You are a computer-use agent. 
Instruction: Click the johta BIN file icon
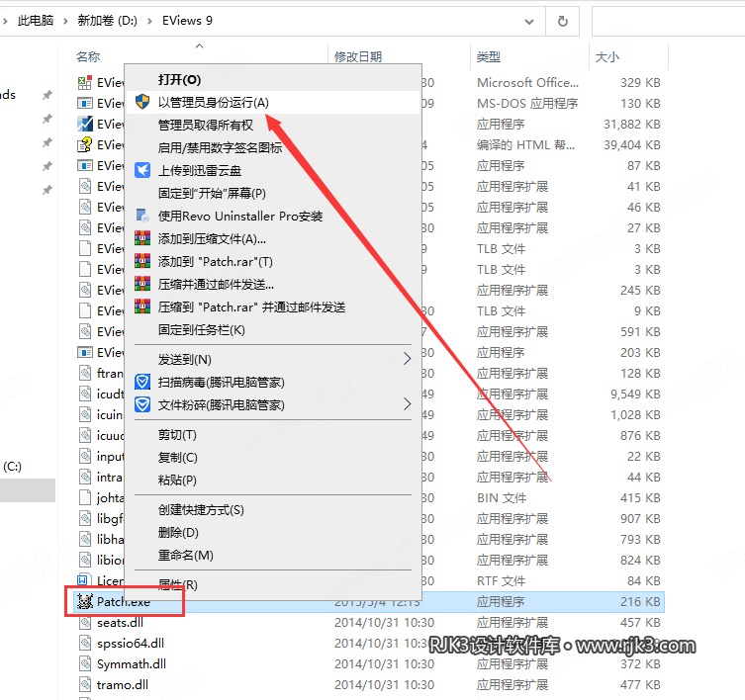[x=85, y=497]
